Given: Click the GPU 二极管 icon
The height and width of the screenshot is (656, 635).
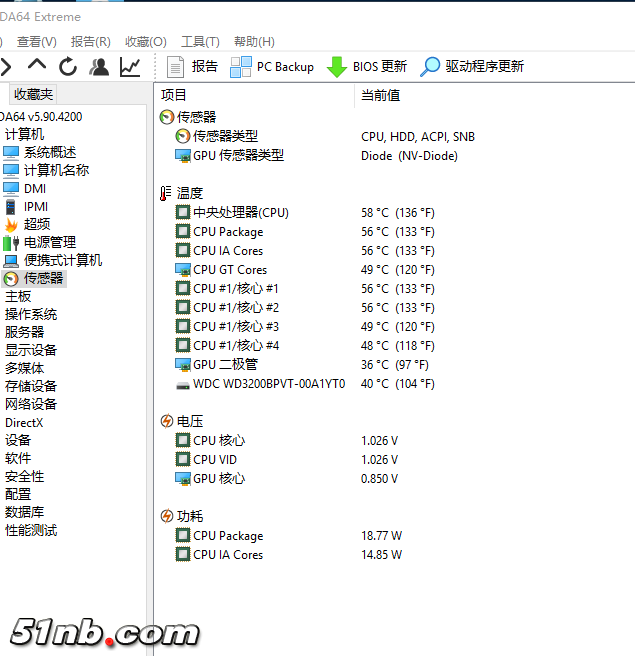Looking at the screenshot, I should [182, 364].
